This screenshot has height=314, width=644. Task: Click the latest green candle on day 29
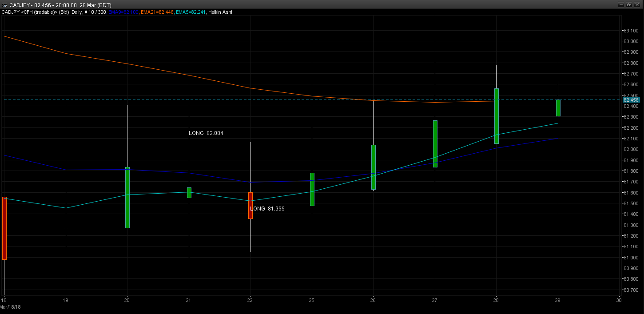[x=558, y=108]
